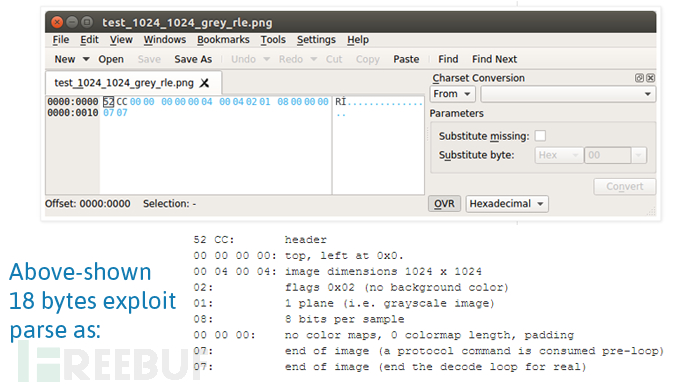This screenshot has width=690, height=389.
Task: Click the Open toolbar button
Action: 111,59
